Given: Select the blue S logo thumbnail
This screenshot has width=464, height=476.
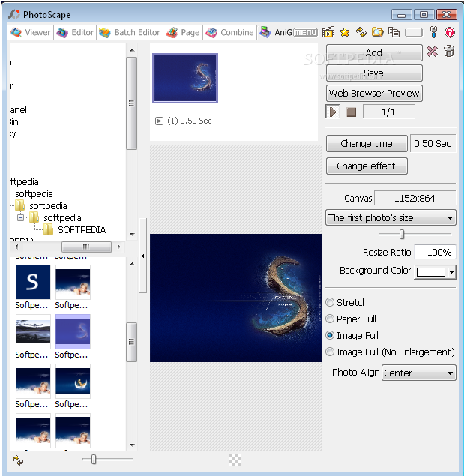Looking at the screenshot, I should pyautogui.click(x=33, y=282).
